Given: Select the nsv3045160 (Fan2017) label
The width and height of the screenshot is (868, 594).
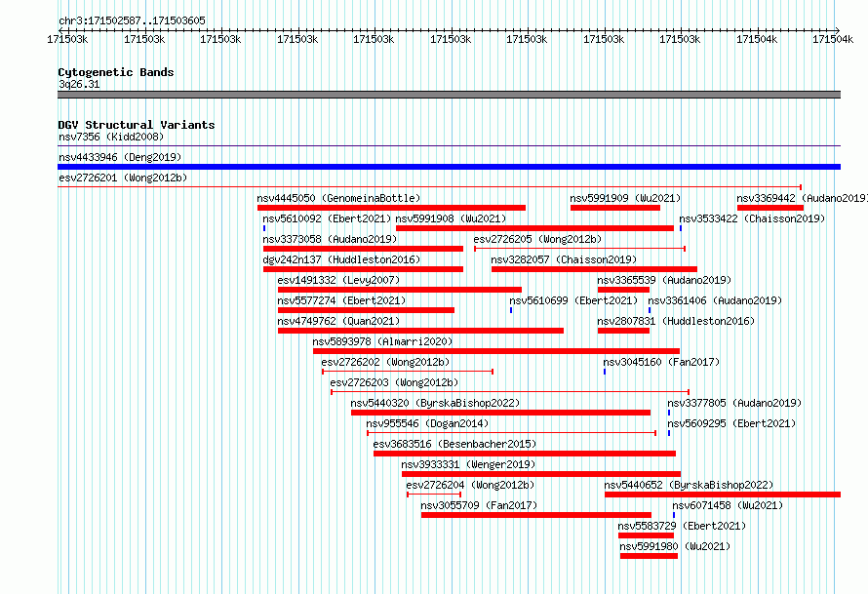Looking at the screenshot, I should tap(661, 362).
